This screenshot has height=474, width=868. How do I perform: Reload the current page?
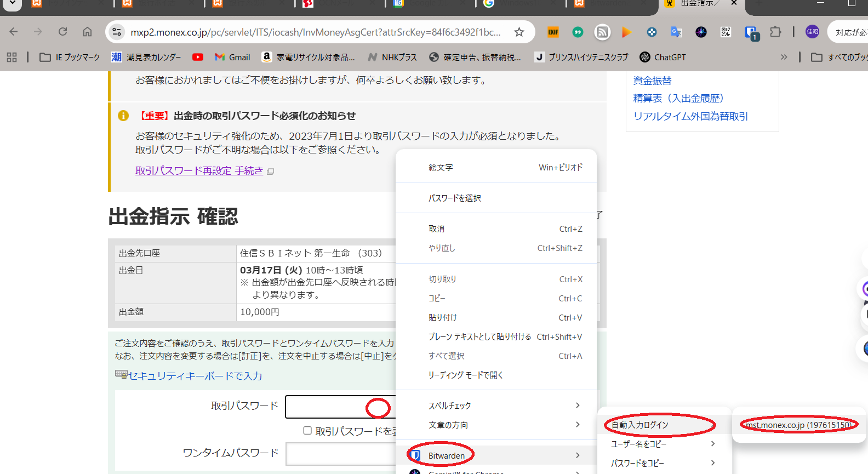point(63,32)
